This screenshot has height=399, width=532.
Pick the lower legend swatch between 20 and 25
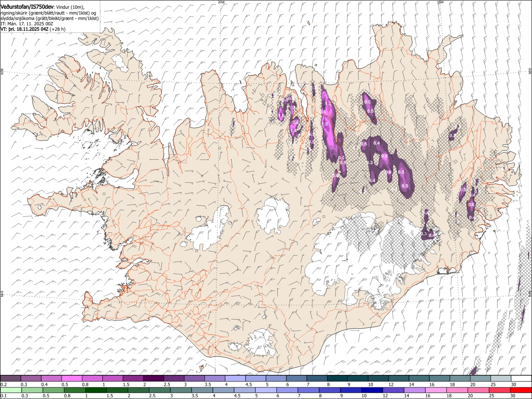[479, 390]
